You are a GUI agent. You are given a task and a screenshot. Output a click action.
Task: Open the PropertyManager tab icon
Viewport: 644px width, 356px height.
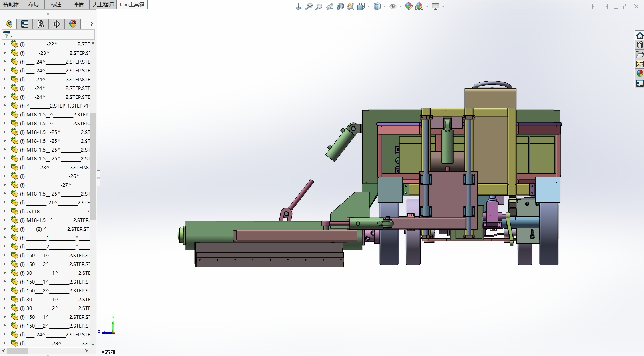25,24
